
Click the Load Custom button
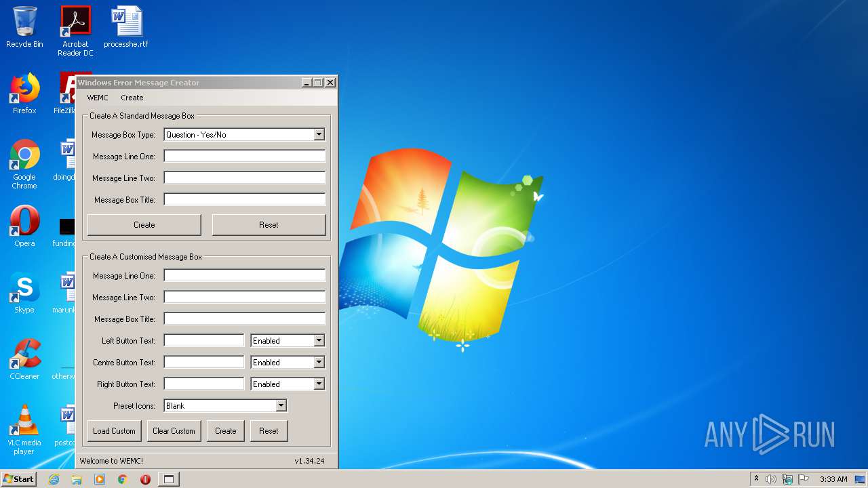[x=114, y=431]
